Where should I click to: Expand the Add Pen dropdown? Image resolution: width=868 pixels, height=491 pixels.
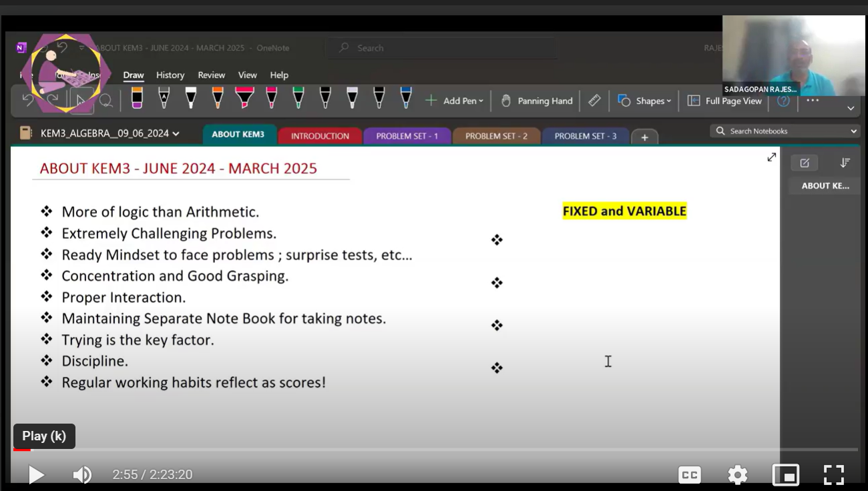[x=454, y=101]
